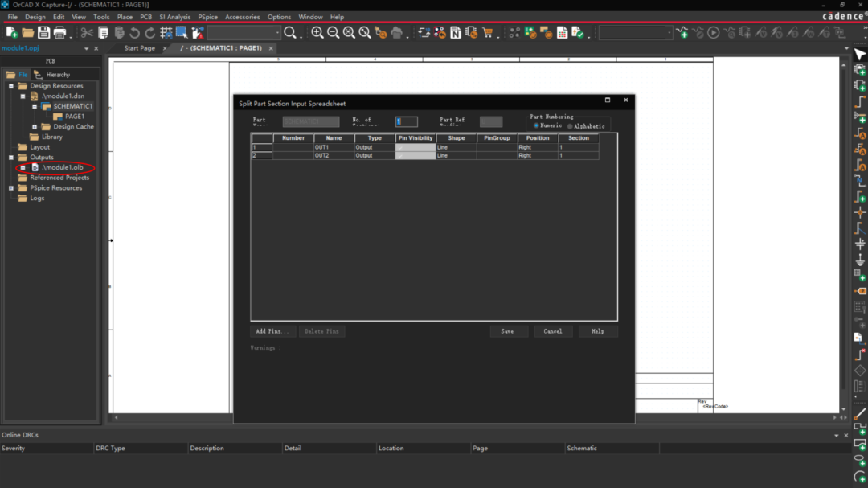Click the save (floppy disk) toolbar icon

point(43,33)
